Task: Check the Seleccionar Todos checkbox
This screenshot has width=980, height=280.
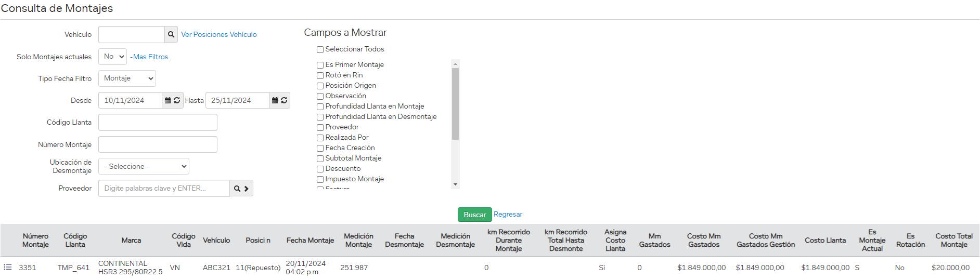Action: [x=320, y=50]
